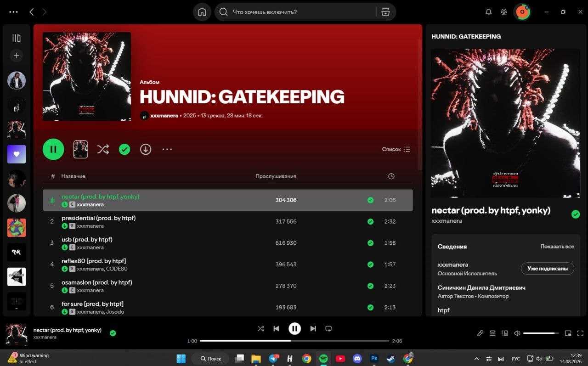
Task: Switch to full screen mode
Action: tap(580, 333)
